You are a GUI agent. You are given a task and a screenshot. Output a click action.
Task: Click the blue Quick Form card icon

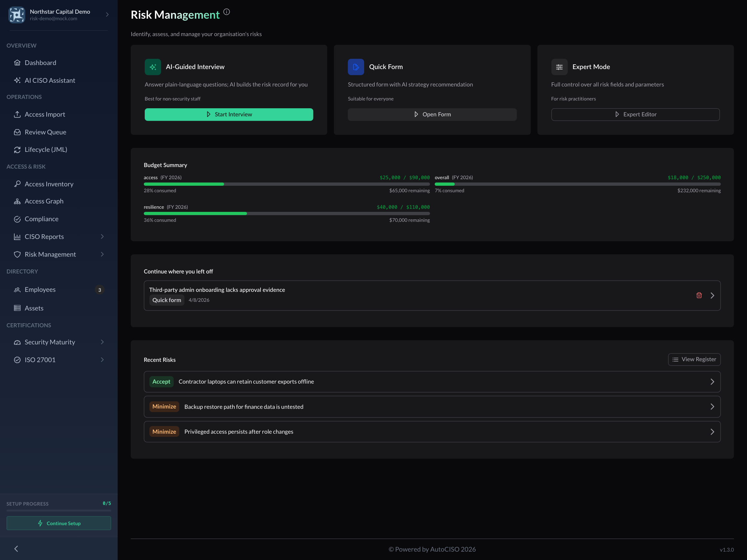coord(356,67)
